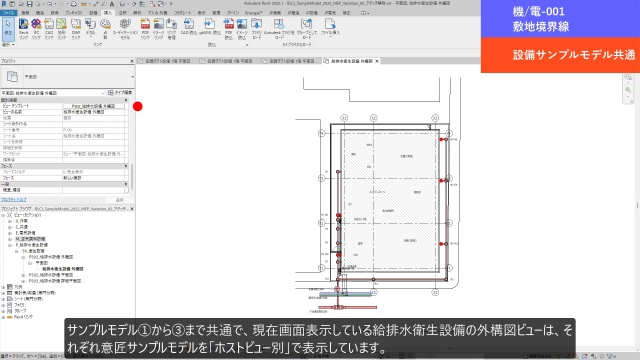Image resolution: width=640 pixels, height=360 pixels.
Task: Click the DWF markup link tool
Action: tap(76, 29)
